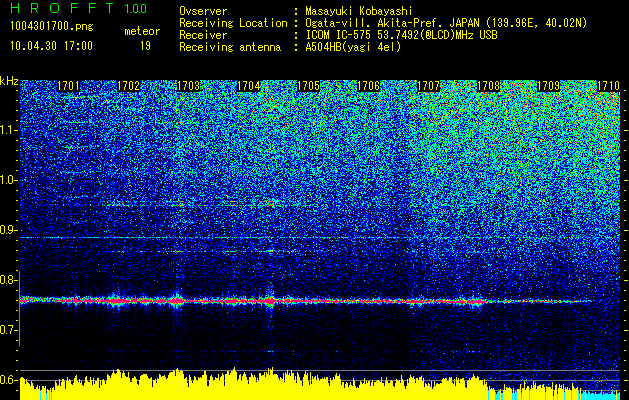Image resolution: width=629 pixels, height=400 pixels.
Task: Click the 1707 time marker
Action: (428, 86)
